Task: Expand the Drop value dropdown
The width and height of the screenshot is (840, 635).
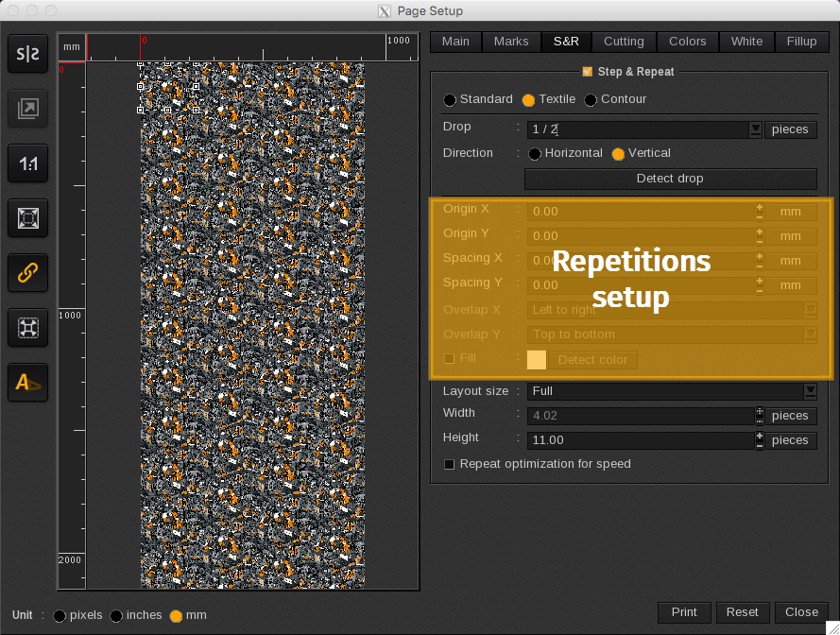Action: [755, 129]
